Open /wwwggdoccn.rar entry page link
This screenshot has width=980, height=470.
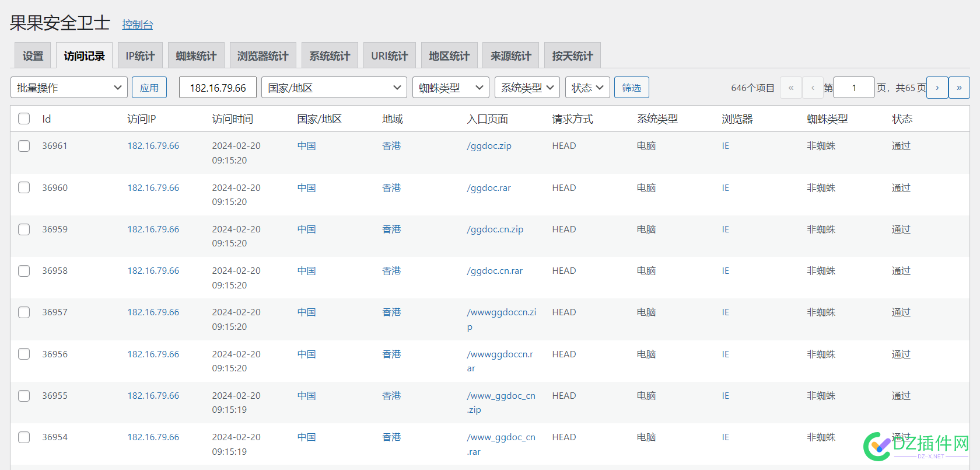[500, 361]
